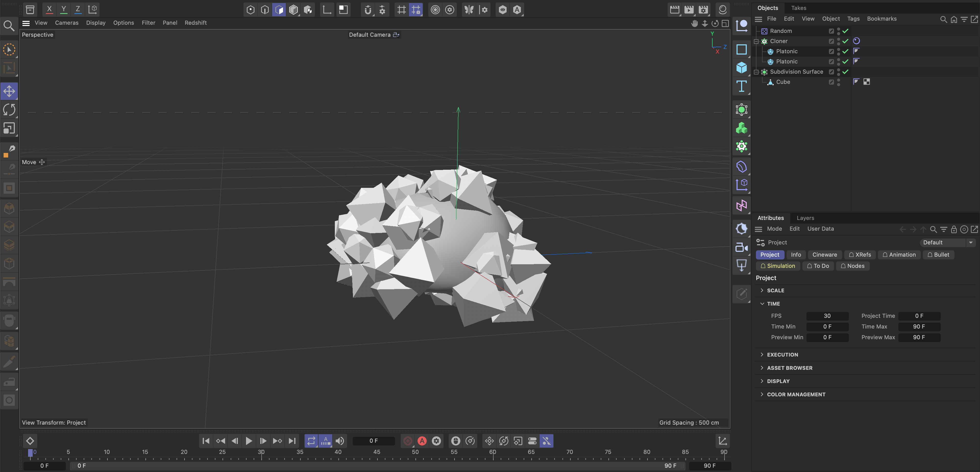Open the Default layout dropdown in Attributes
The height and width of the screenshot is (472, 980).
pos(947,242)
